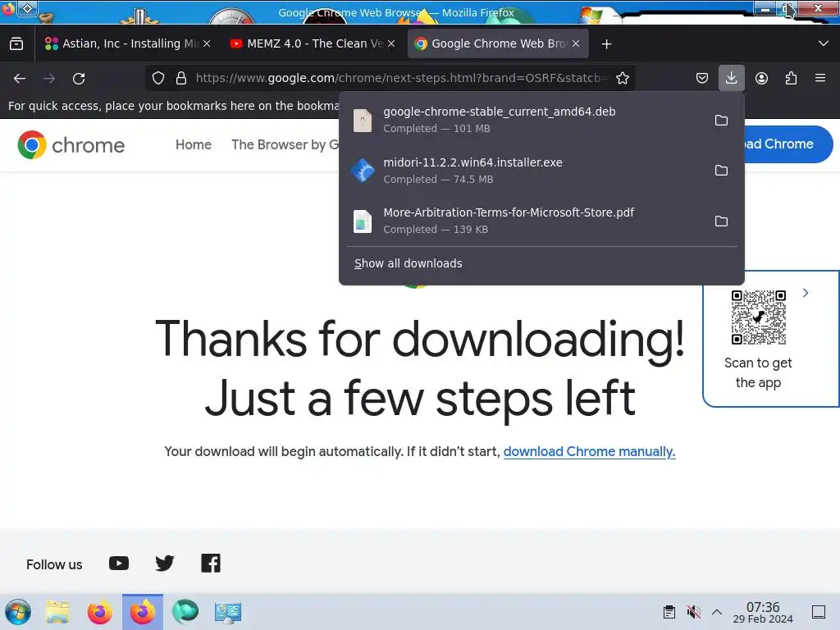
Task: Open the Firefox hamburger application menu
Action: pyautogui.click(x=820, y=78)
